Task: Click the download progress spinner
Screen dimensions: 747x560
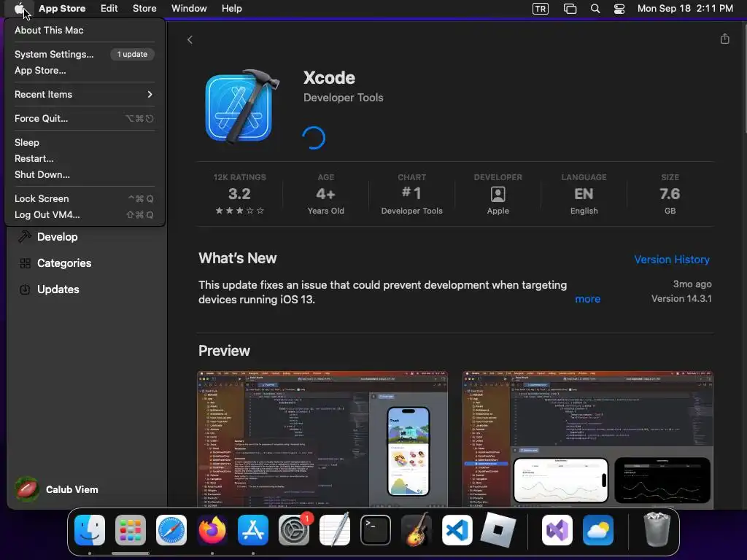Action: point(314,138)
